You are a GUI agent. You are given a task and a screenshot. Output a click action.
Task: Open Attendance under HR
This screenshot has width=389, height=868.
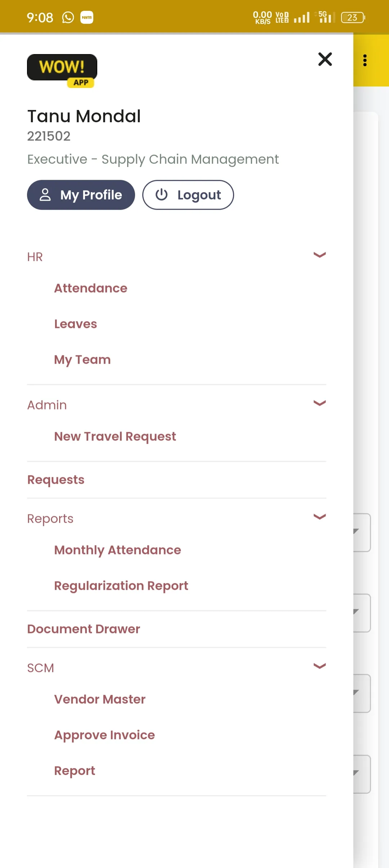[91, 288]
